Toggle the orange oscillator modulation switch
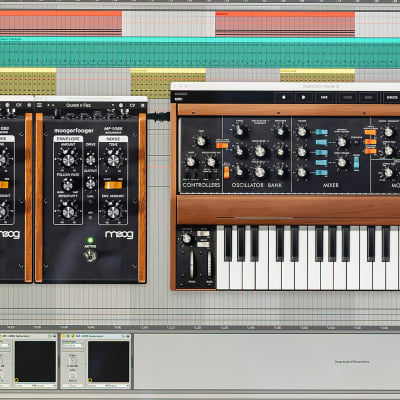The height and width of the screenshot is (400, 400). pyautogui.click(x=222, y=145)
